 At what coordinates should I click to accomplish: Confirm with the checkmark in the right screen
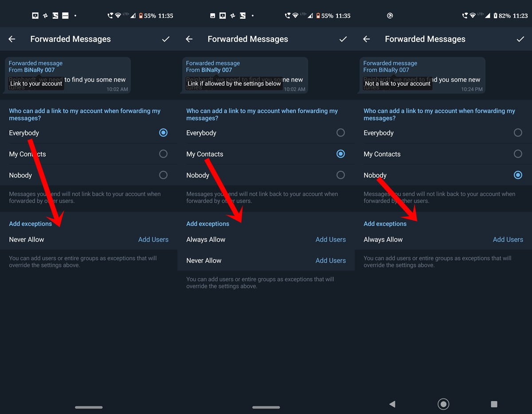point(520,39)
